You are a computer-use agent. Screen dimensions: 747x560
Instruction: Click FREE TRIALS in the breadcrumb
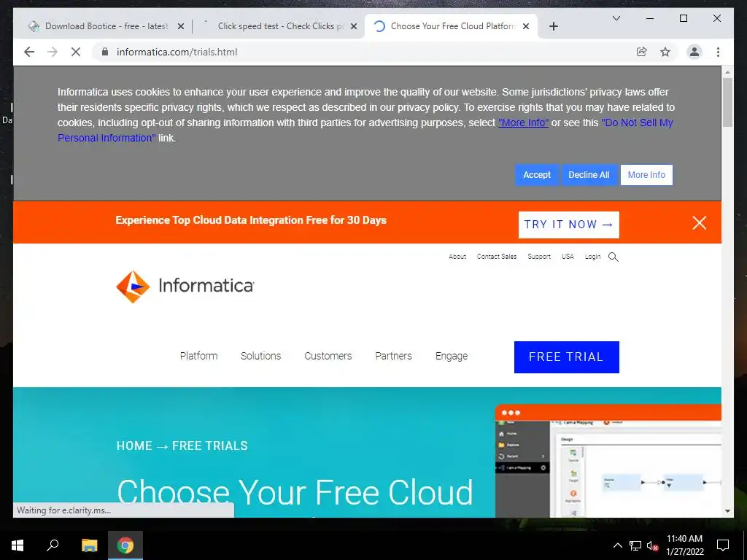(210, 446)
